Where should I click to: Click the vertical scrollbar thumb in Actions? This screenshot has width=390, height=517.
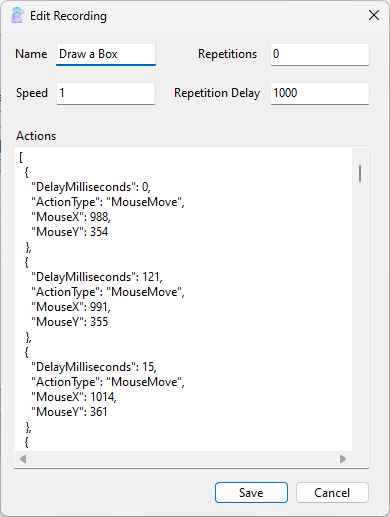(360, 173)
